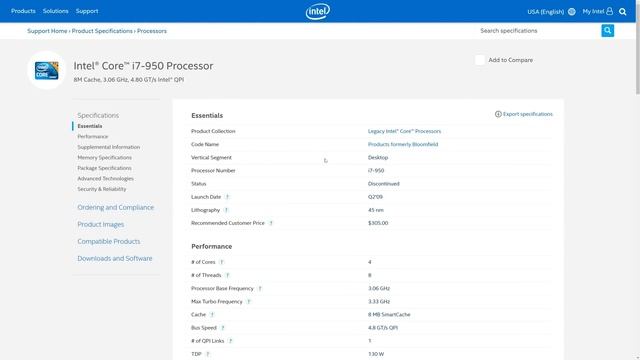Select USA (English) region option
640x360 pixels.
[x=545, y=11]
